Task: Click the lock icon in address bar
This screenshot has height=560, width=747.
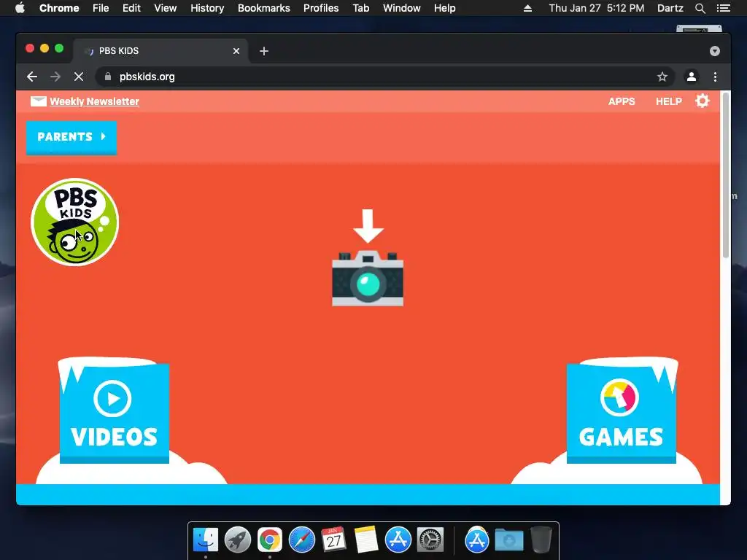Action: coord(108,77)
